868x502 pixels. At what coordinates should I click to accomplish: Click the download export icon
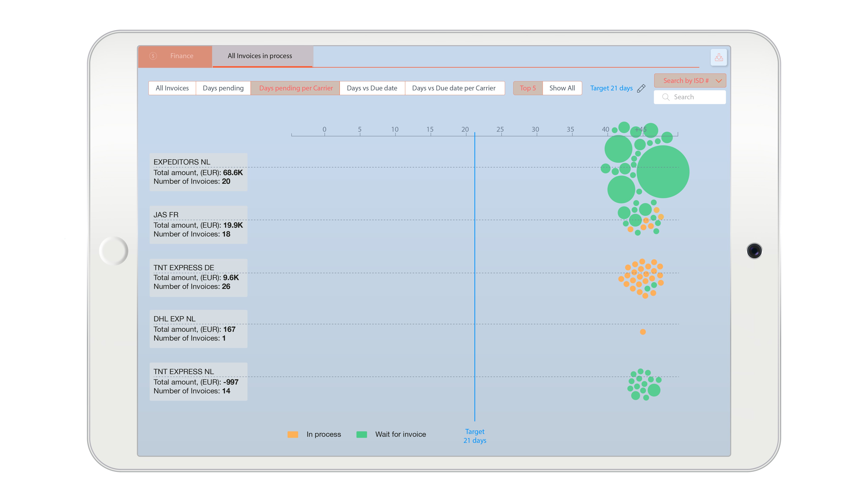719,57
